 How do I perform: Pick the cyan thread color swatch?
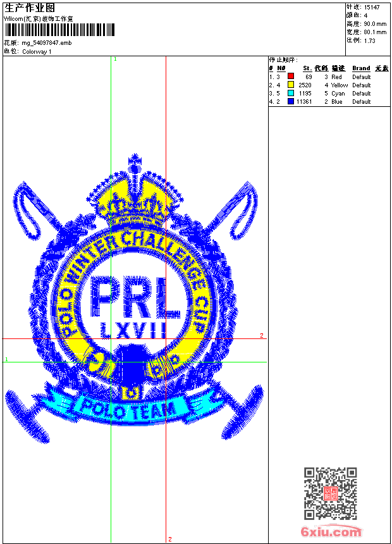click(x=291, y=93)
